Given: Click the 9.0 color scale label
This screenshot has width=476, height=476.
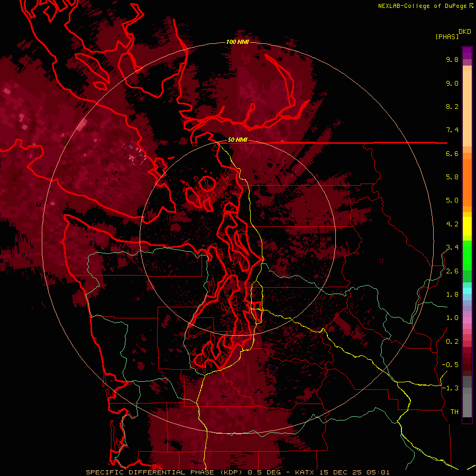Looking at the screenshot, I should 452,83.
